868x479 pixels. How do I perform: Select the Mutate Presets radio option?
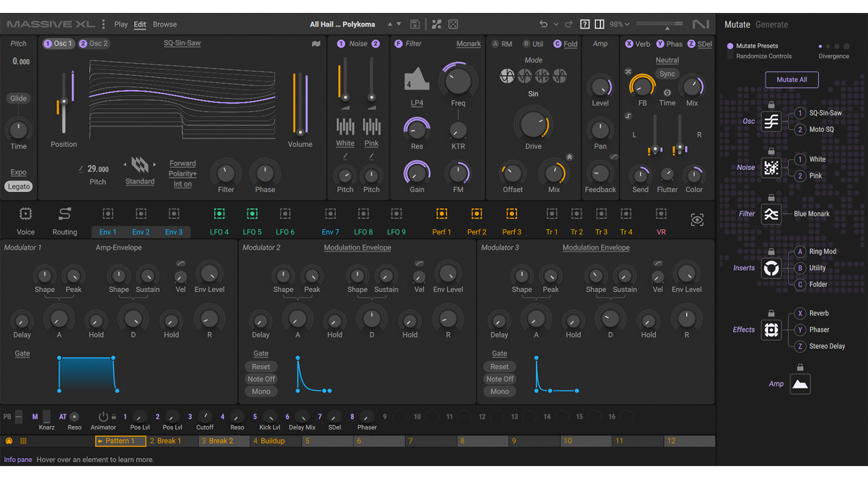(x=730, y=46)
